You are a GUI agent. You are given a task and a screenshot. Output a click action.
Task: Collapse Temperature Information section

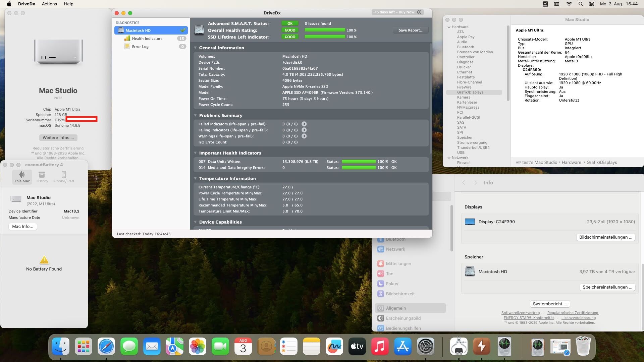195,178
